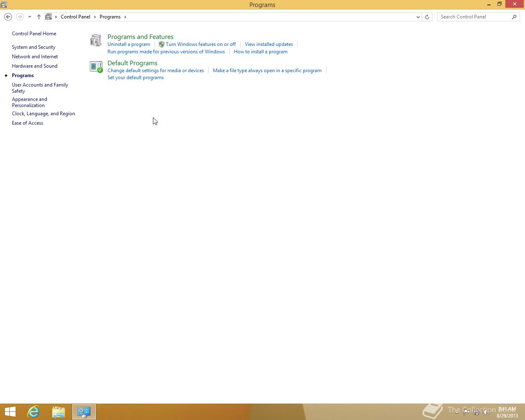Click the window system menu icon in title bar
This screenshot has width=525, height=420.
coord(4,5)
